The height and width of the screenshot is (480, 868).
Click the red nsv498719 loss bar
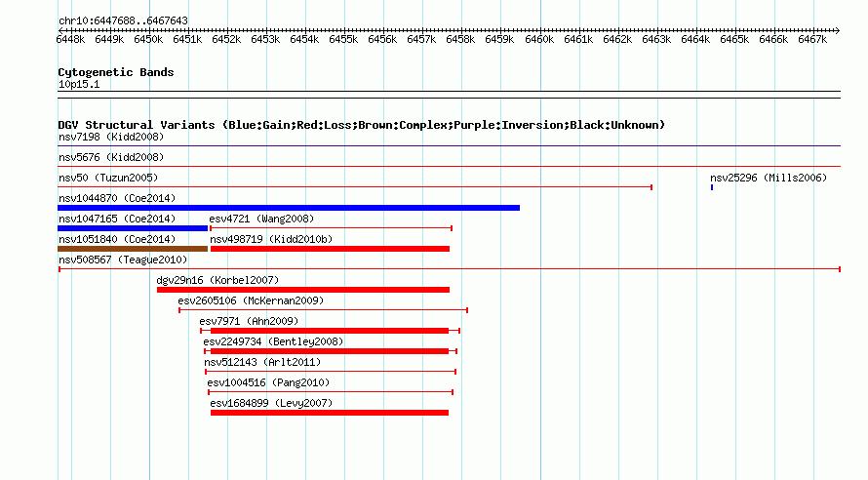(x=330, y=249)
